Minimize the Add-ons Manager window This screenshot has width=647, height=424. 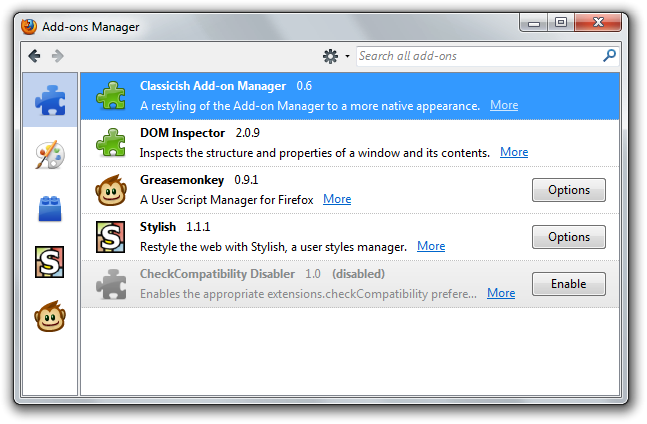point(534,23)
